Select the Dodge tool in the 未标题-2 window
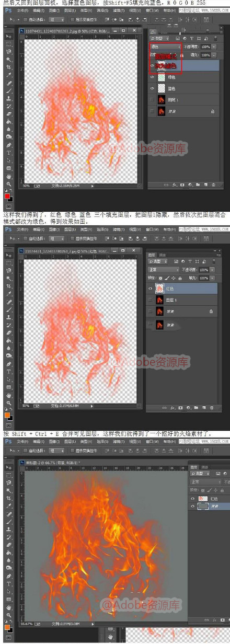230x644 pixels. coord(9,568)
